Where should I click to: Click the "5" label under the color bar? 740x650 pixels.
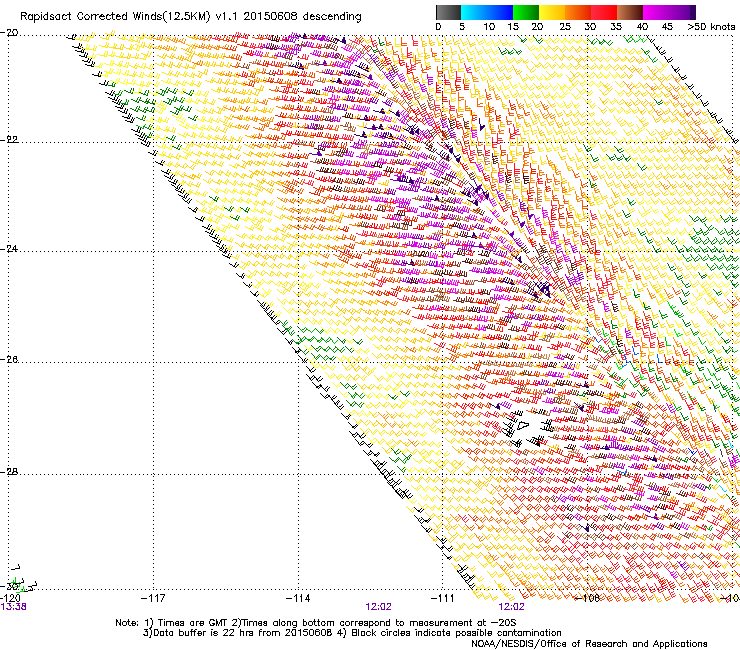coord(462,27)
